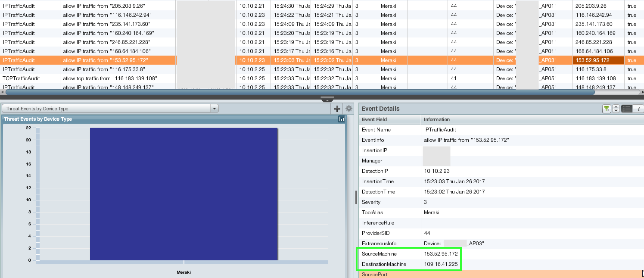This screenshot has height=278, width=644.
Task: Click the horizontal scrollbar of the event grid
Action: click(300, 92)
